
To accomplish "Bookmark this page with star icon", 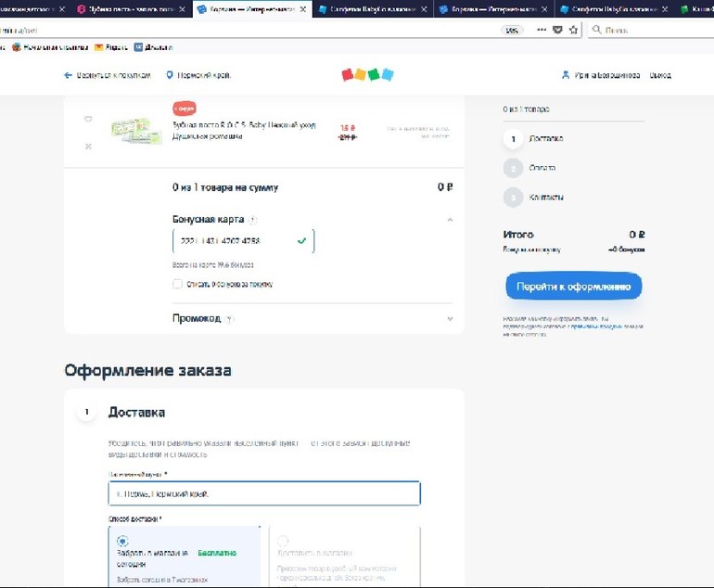I will coord(573,30).
